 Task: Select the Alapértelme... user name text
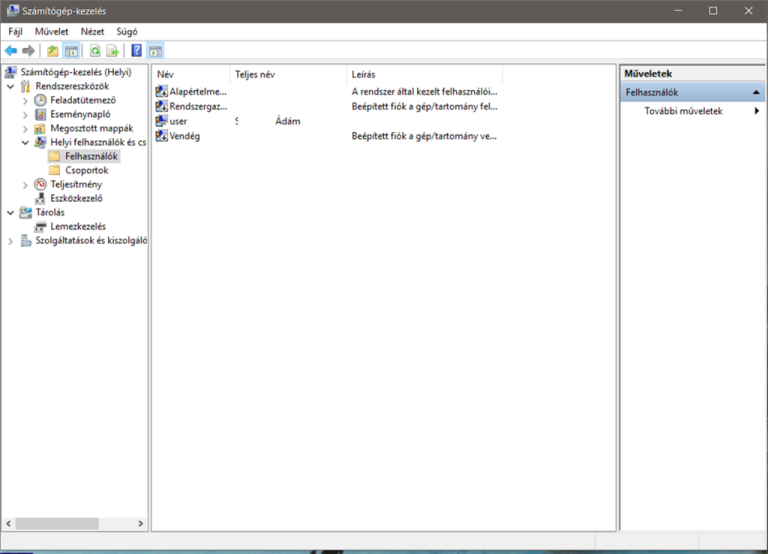coord(198,92)
